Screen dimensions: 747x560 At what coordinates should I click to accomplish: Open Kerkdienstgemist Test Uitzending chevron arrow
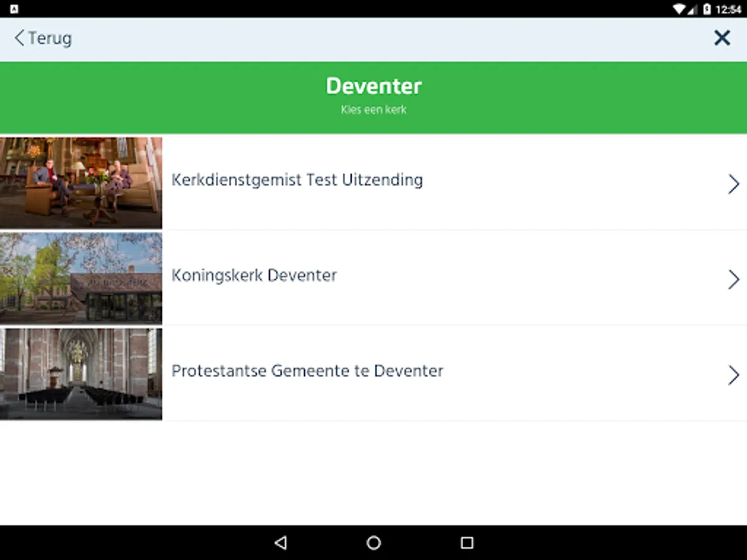[x=733, y=184]
